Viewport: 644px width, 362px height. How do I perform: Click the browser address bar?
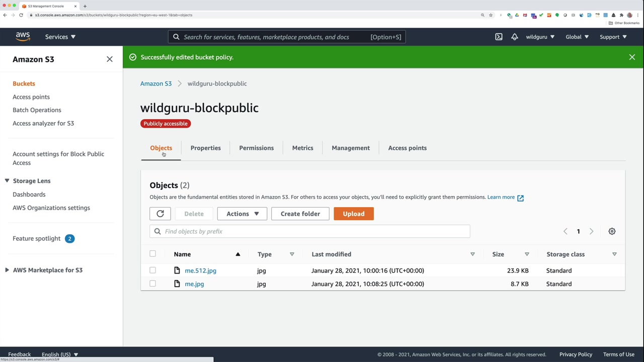point(252,15)
